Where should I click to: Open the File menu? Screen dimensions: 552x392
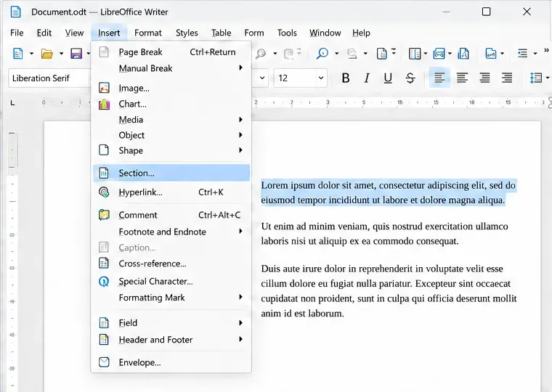pyautogui.click(x=17, y=33)
